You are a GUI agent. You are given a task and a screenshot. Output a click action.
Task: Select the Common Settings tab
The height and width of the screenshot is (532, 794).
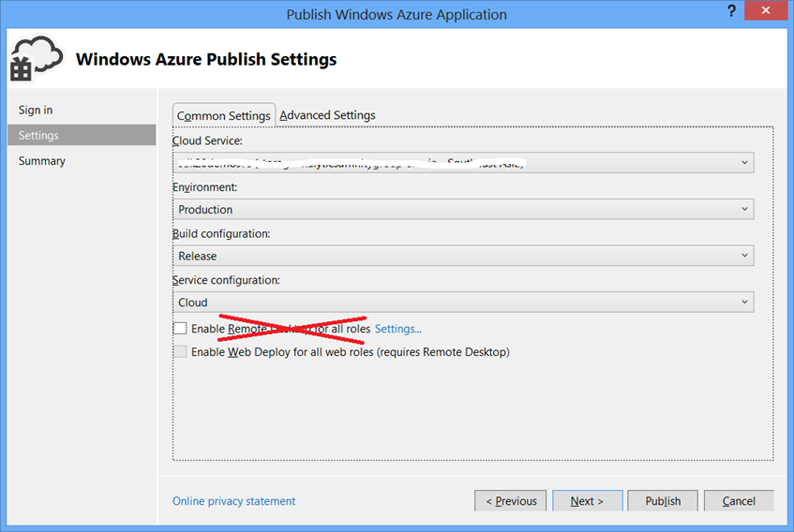224,116
